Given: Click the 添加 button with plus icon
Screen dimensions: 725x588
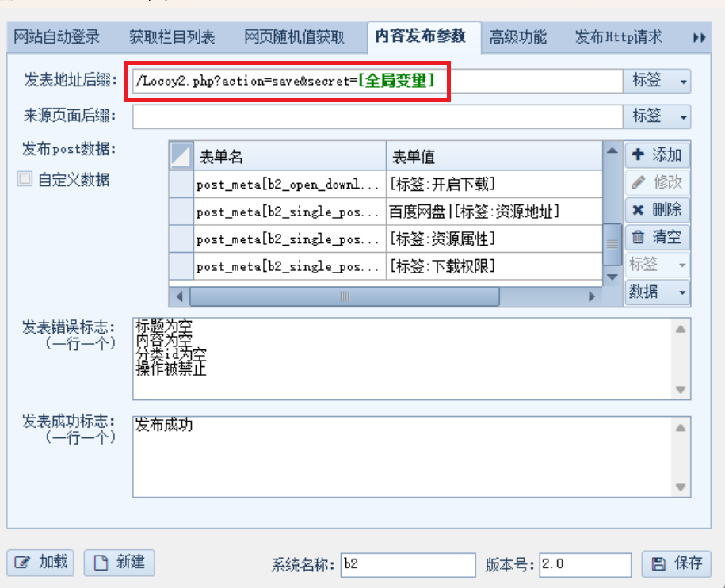Looking at the screenshot, I should [x=657, y=155].
